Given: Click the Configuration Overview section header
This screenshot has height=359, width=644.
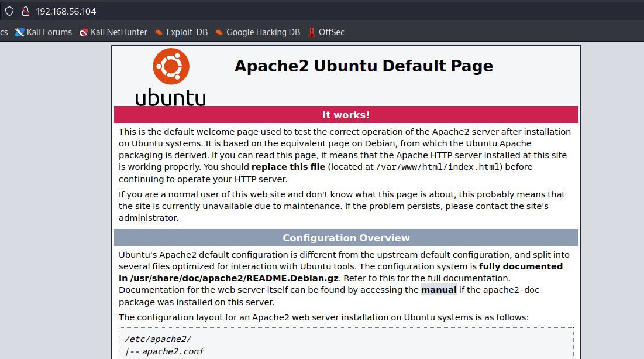Looking at the screenshot, I should tap(346, 238).
